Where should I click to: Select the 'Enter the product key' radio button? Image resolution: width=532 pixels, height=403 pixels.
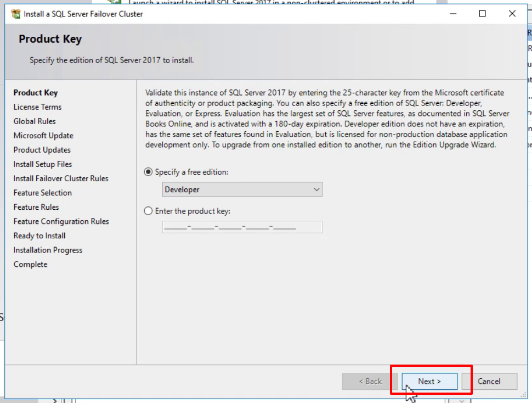point(148,211)
